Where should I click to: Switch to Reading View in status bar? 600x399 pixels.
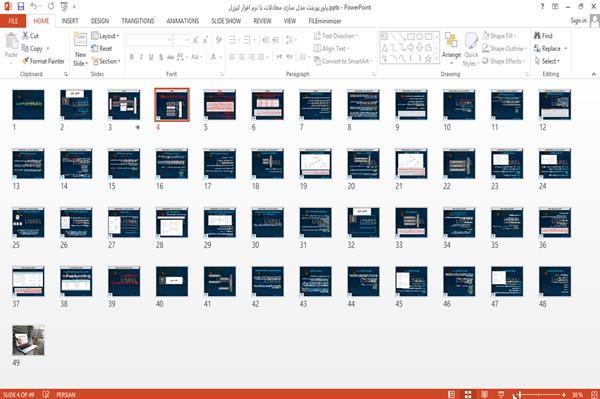pos(484,394)
